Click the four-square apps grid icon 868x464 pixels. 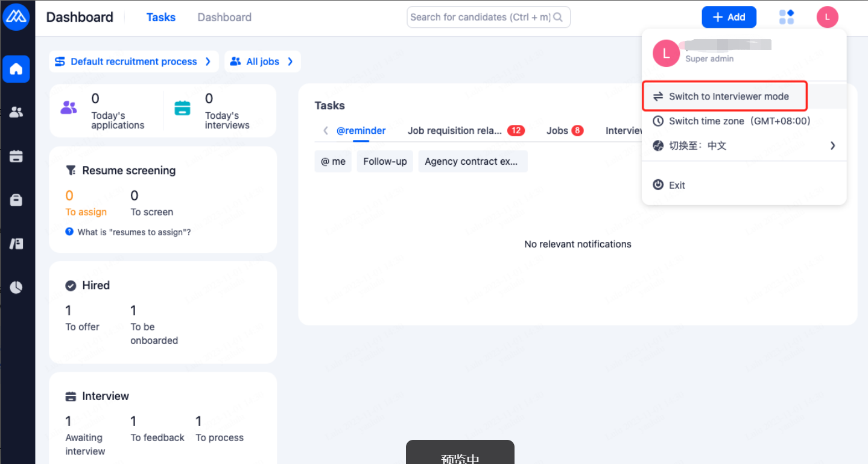(787, 17)
